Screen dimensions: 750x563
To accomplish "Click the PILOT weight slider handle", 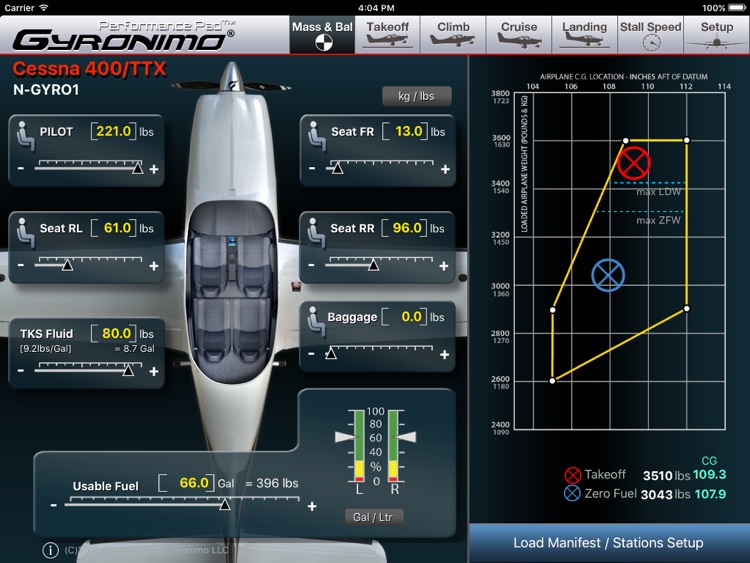I will point(138,168).
